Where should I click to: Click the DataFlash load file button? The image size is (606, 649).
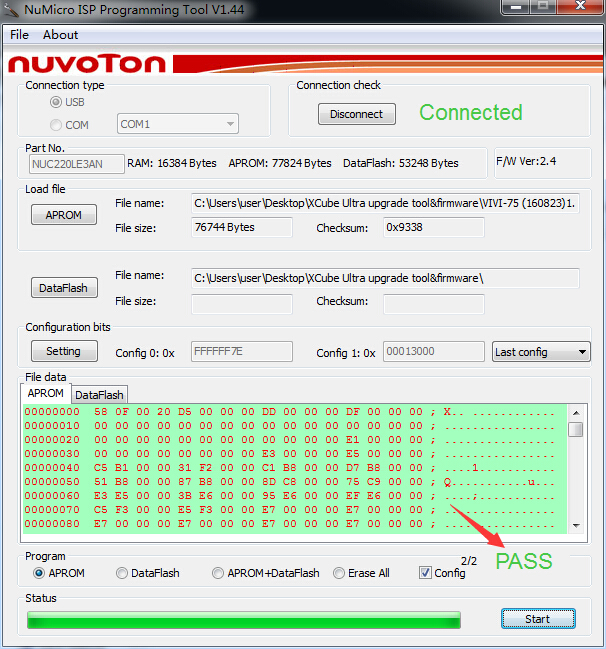(x=64, y=288)
